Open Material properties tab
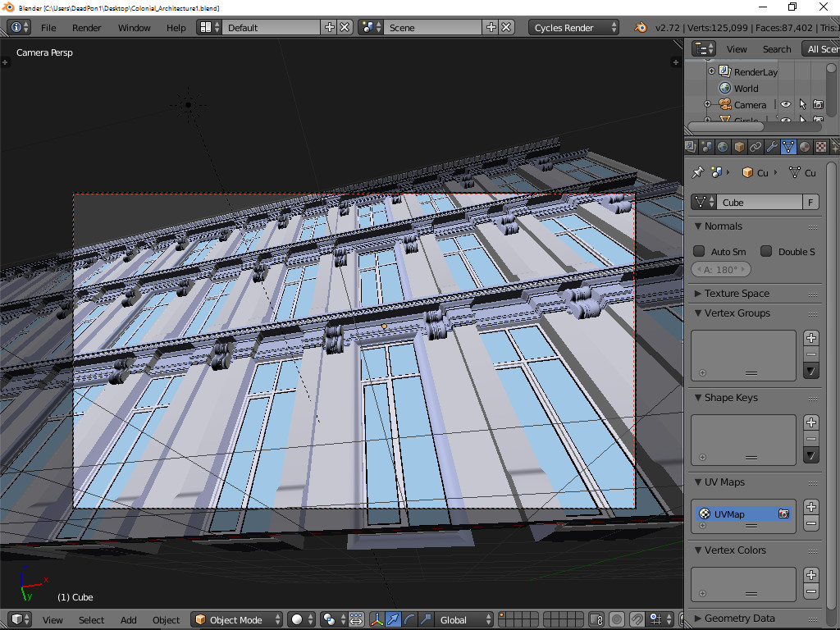840x630 pixels. point(805,147)
